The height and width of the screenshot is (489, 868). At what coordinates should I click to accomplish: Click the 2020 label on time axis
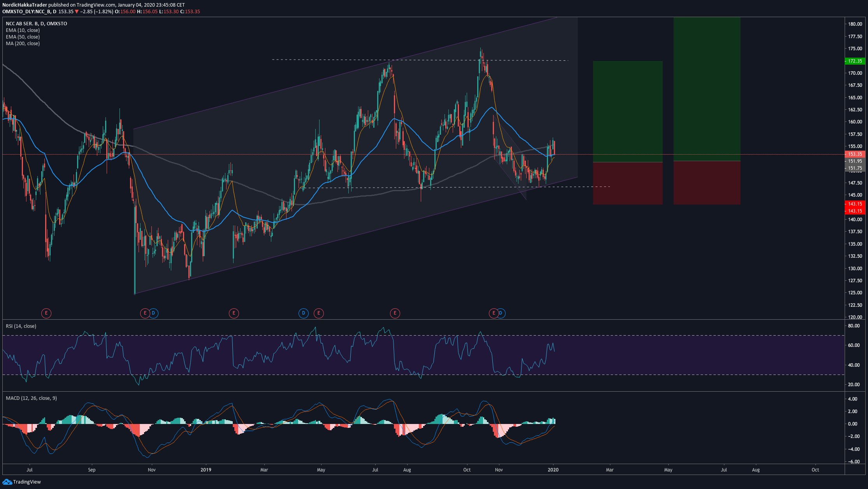pos(553,470)
